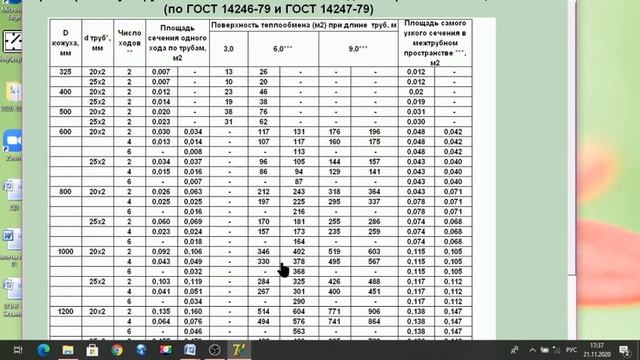Open the blue globe app on taskbar
640x360 pixels.
click(141, 350)
